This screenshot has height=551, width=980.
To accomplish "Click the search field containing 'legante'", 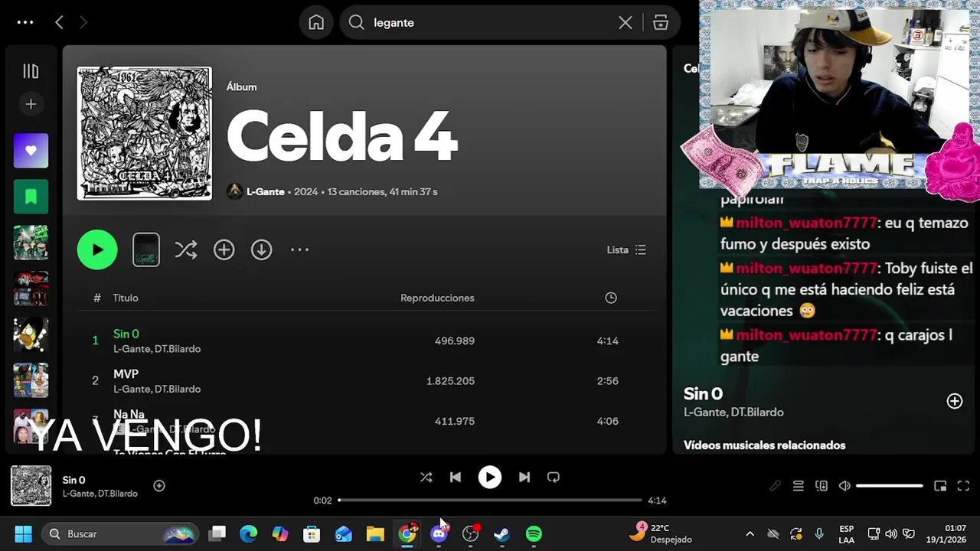I will [490, 22].
